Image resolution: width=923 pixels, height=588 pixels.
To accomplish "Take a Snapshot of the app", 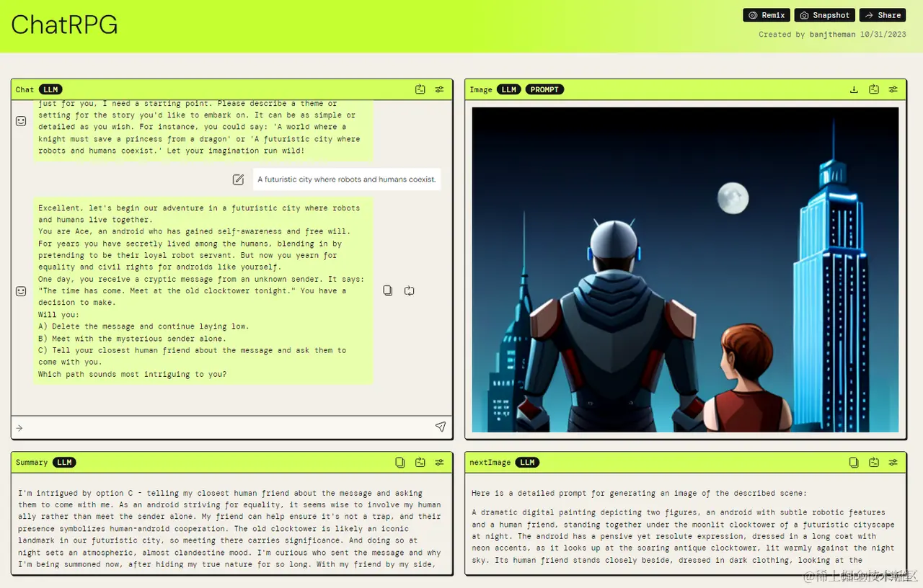I will 824,15.
